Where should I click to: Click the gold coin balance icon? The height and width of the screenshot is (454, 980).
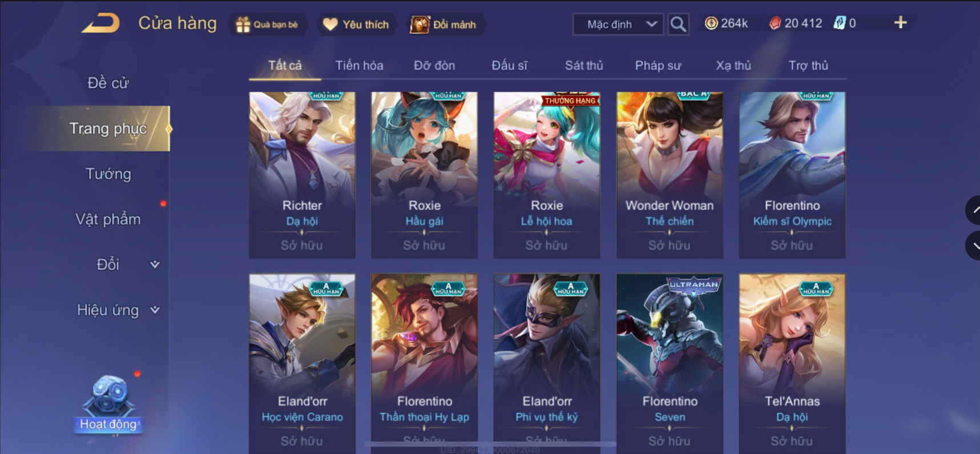point(711,23)
